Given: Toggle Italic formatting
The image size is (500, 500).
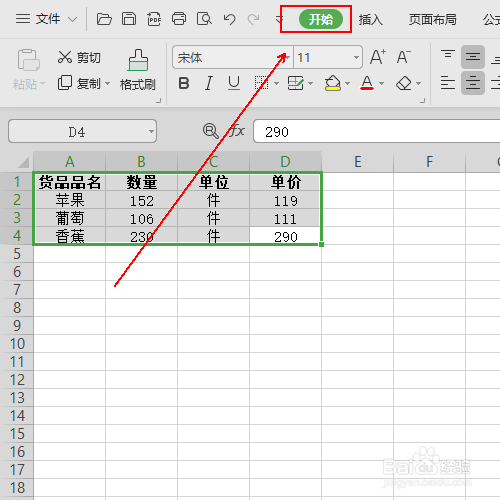Looking at the screenshot, I should point(209,83).
